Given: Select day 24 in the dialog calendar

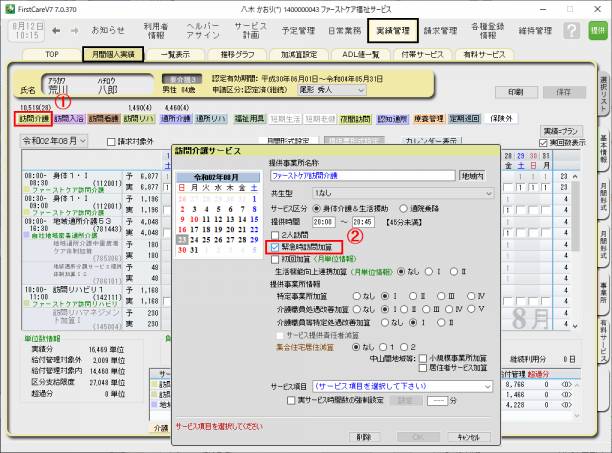Looking at the screenshot, I should (194, 239).
